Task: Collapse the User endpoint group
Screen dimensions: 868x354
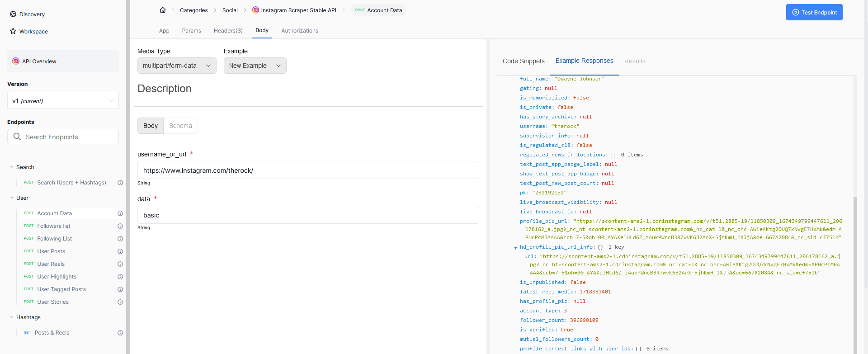Action: pos(12,198)
